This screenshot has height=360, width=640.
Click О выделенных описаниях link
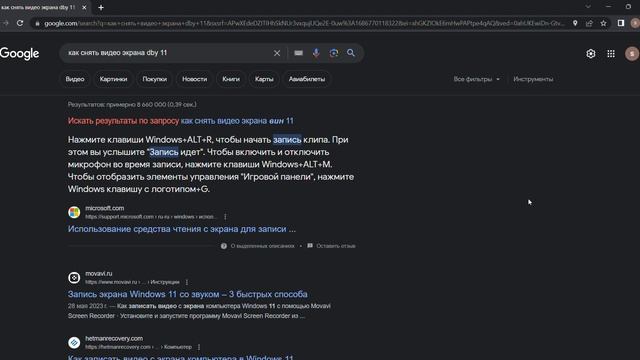[x=262, y=246]
